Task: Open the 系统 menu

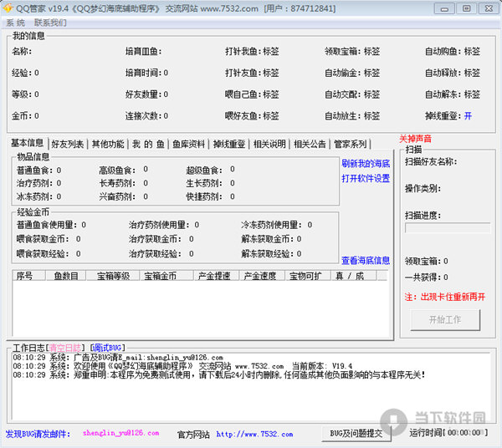Action: (x=15, y=23)
